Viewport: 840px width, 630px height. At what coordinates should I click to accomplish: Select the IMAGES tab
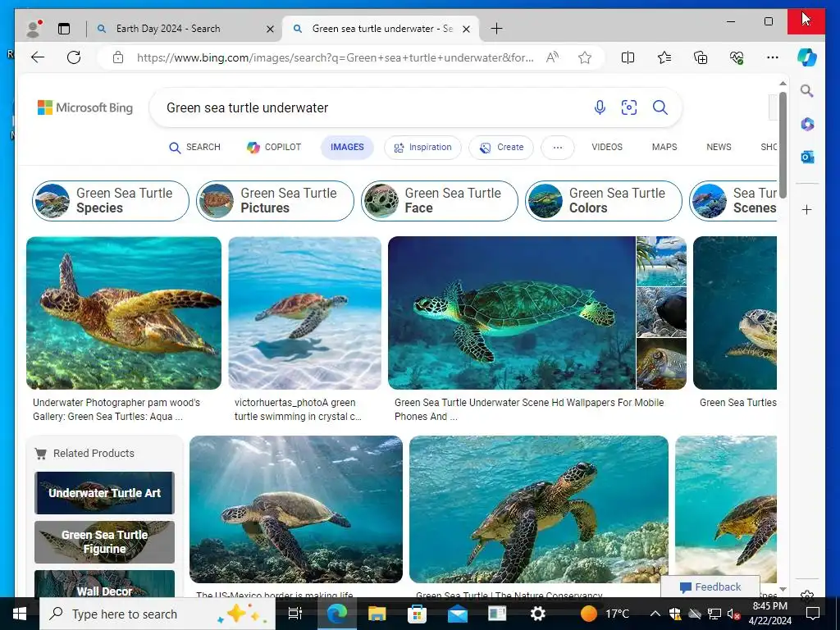pos(347,148)
